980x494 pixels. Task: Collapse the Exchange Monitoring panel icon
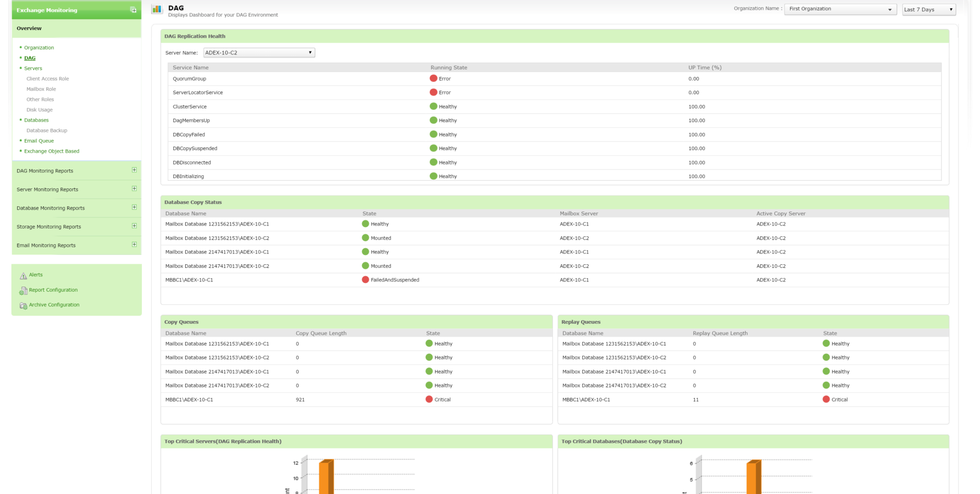pos(133,10)
